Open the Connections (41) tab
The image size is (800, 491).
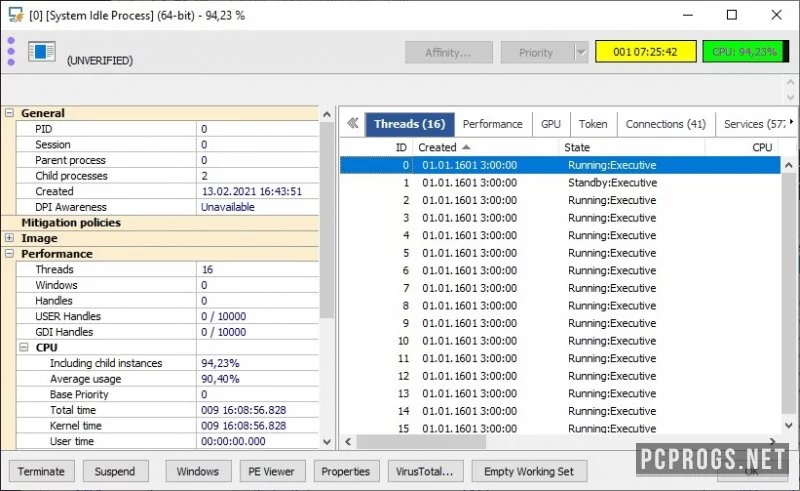coord(666,124)
